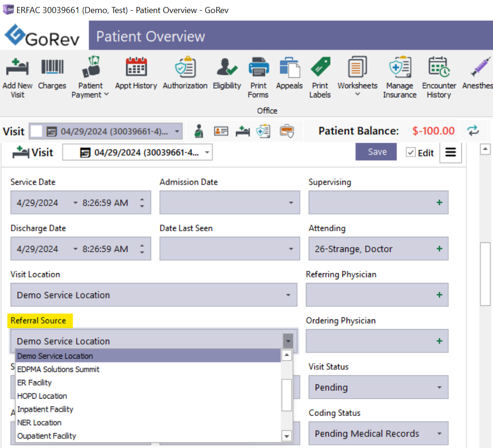
Task: Click the ID card icon in visit bar
Action: click(221, 131)
